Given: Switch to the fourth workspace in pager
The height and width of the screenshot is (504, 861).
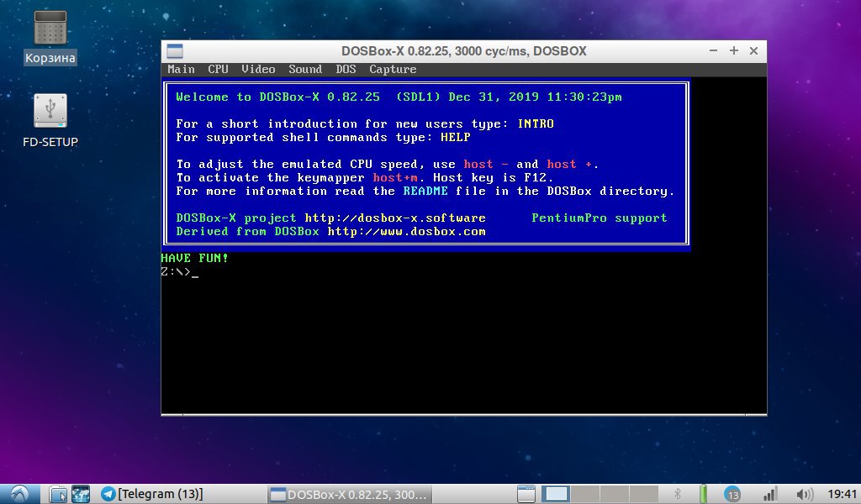Looking at the screenshot, I should [643, 494].
